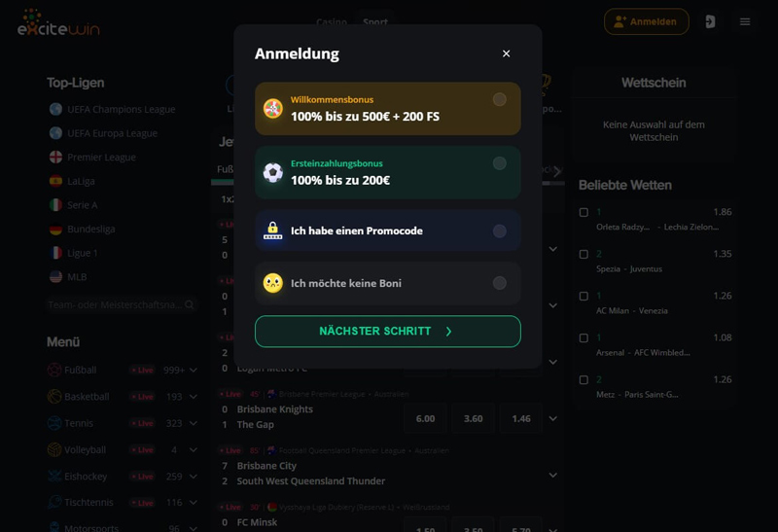Click the Basketball sport icon in menu

pyautogui.click(x=54, y=397)
